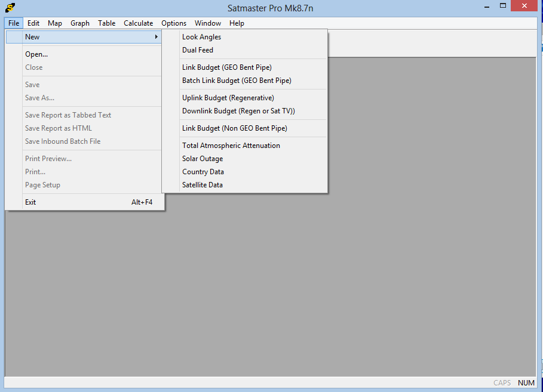Open the Edit menu
Image resolution: width=543 pixels, height=392 pixels.
pos(33,23)
